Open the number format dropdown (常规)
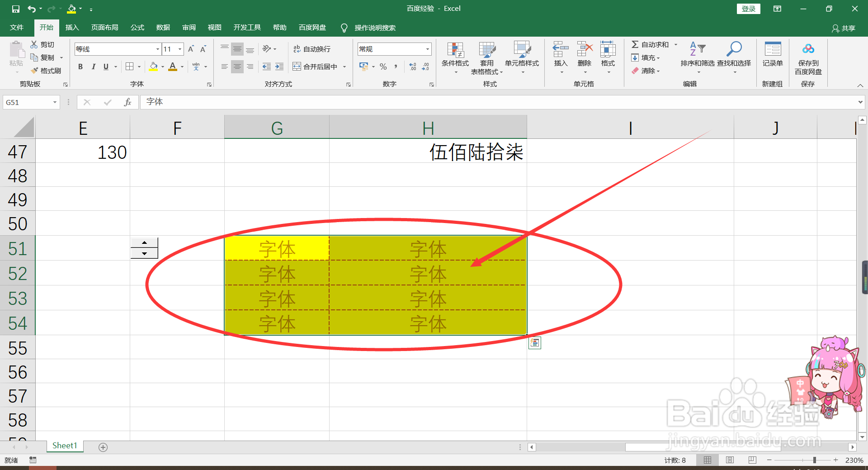The height and width of the screenshot is (470, 868). [427, 49]
